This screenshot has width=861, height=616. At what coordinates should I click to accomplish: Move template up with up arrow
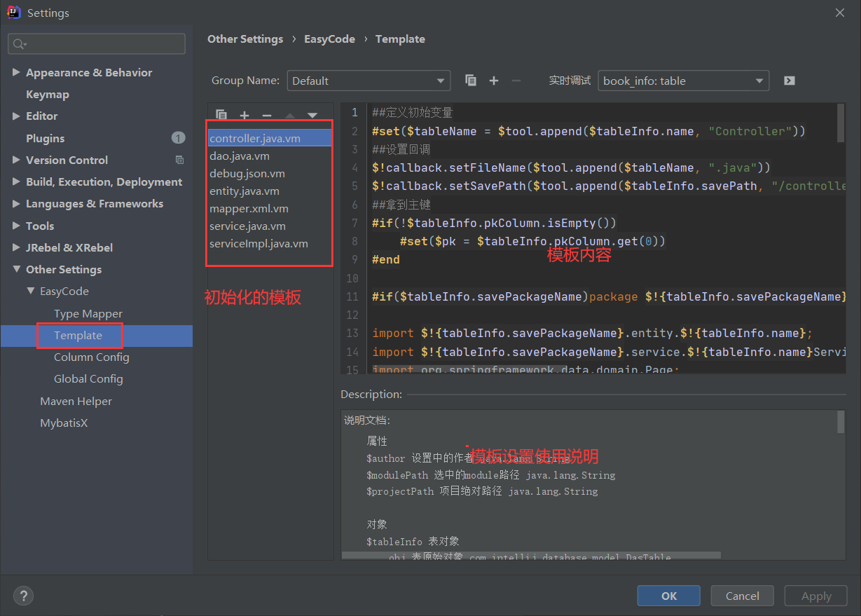pyautogui.click(x=290, y=115)
